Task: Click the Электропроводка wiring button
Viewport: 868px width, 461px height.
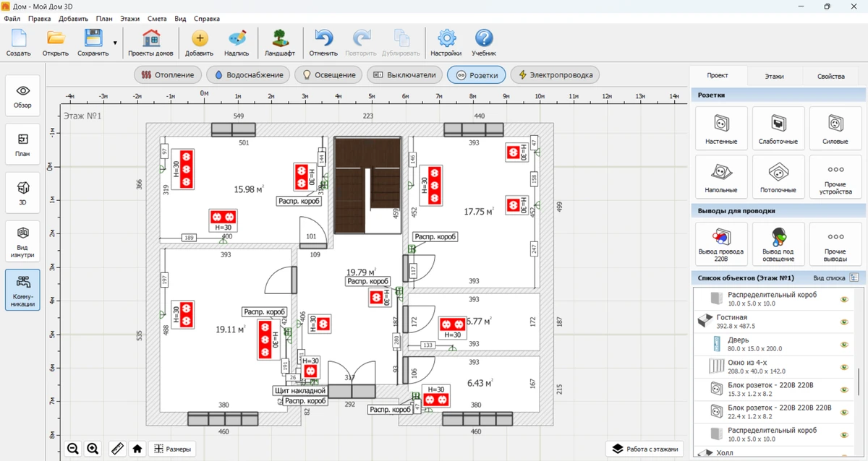Action: (x=554, y=74)
